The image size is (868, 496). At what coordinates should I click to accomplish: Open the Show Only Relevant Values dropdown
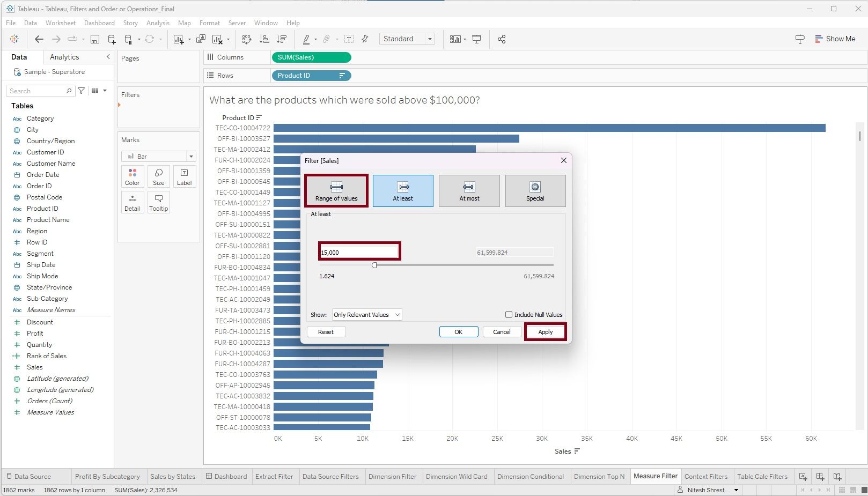coord(367,315)
